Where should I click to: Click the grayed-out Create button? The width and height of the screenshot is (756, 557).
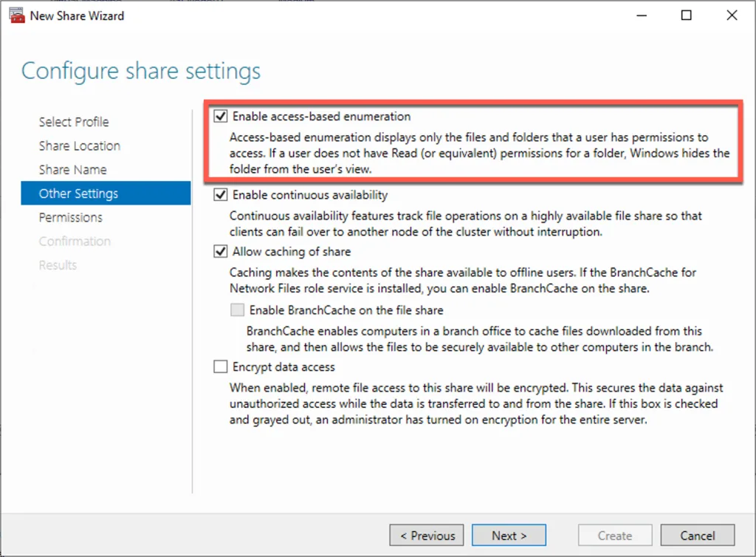pos(615,536)
